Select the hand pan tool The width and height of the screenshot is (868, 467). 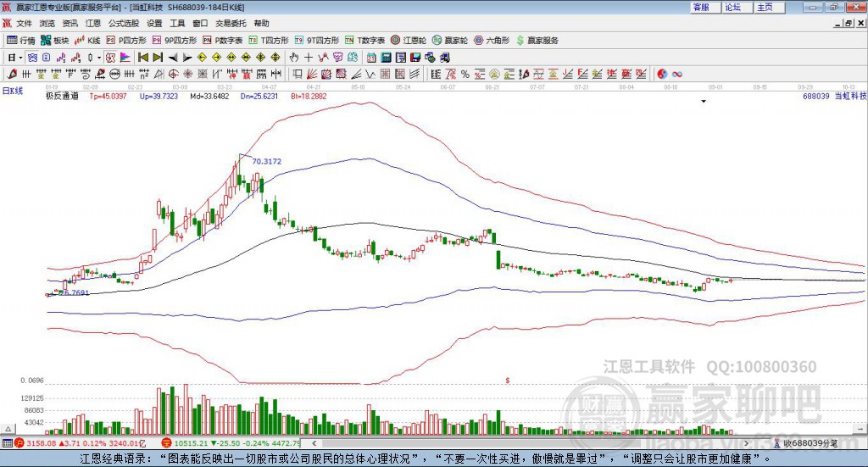pos(294,58)
